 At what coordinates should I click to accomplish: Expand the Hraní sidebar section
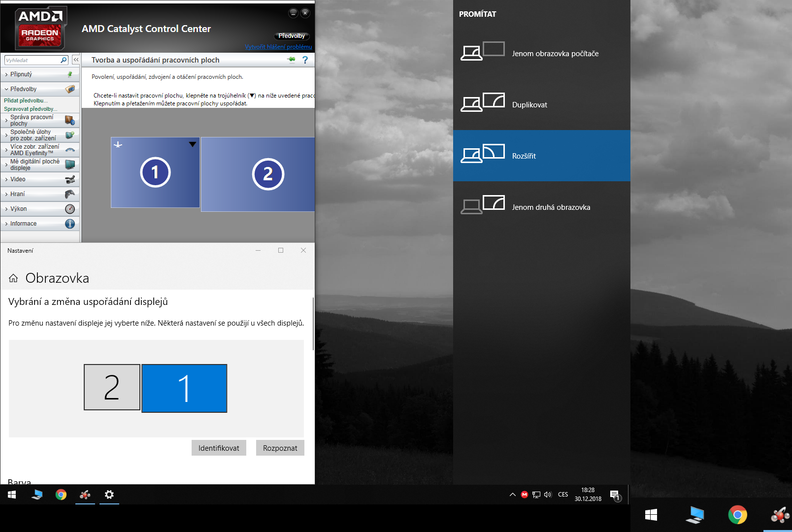point(17,194)
